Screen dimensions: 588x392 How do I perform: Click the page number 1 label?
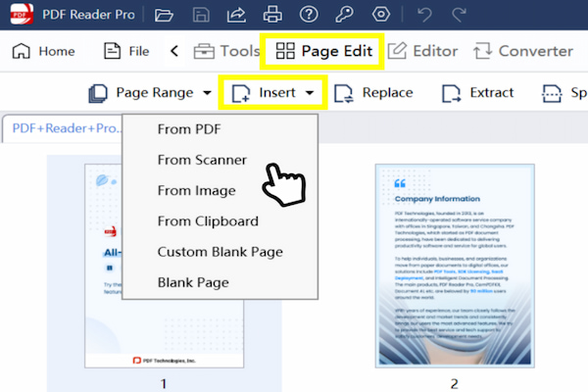point(164,384)
